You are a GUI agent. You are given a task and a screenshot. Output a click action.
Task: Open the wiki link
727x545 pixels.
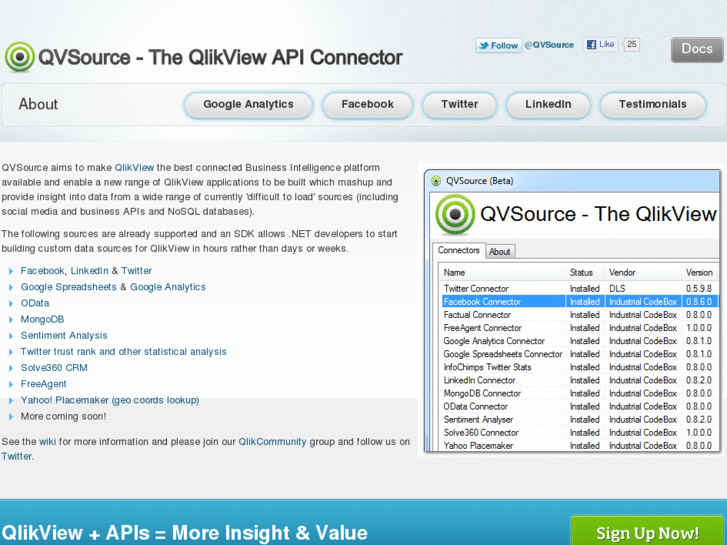click(x=47, y=442)
